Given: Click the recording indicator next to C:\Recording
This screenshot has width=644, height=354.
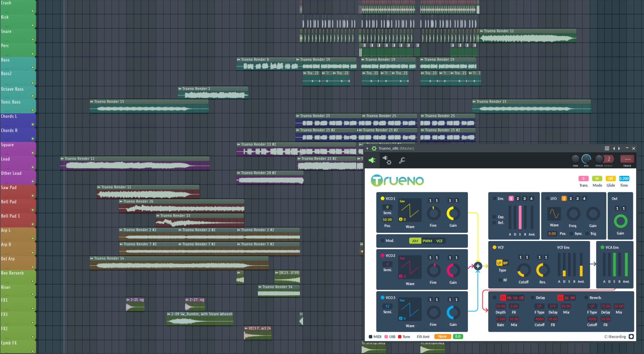Looking at the screenshot, I should [x=632, y=337].
